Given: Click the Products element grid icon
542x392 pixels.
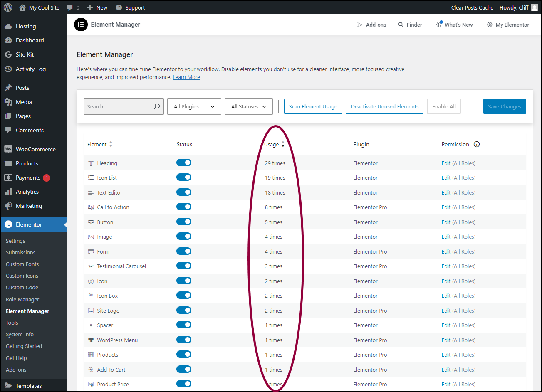Looking at the screenshot, I should point(91,355).
